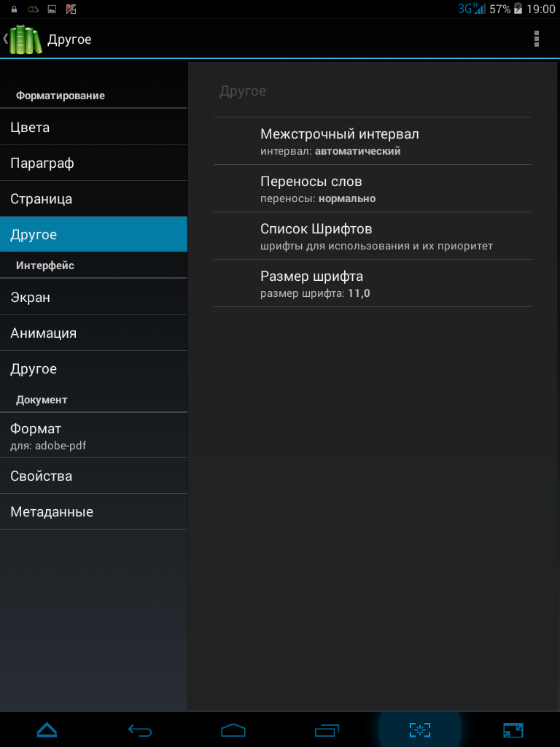560x747 pixels.
Task: Tap the resize-window icon in the navigation bar
Action: coord(513,729)
